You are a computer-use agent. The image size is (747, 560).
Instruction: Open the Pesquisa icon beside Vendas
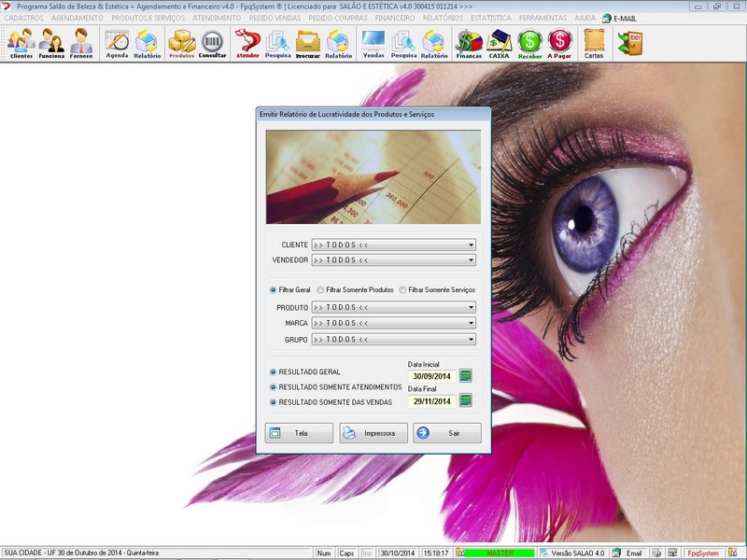[403, 43]
